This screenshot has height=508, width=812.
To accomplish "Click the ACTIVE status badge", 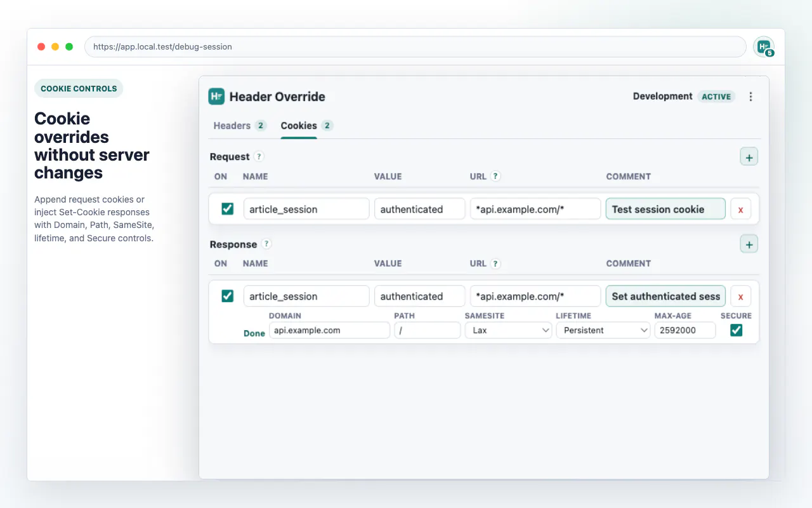I will (x=716, y=97).
